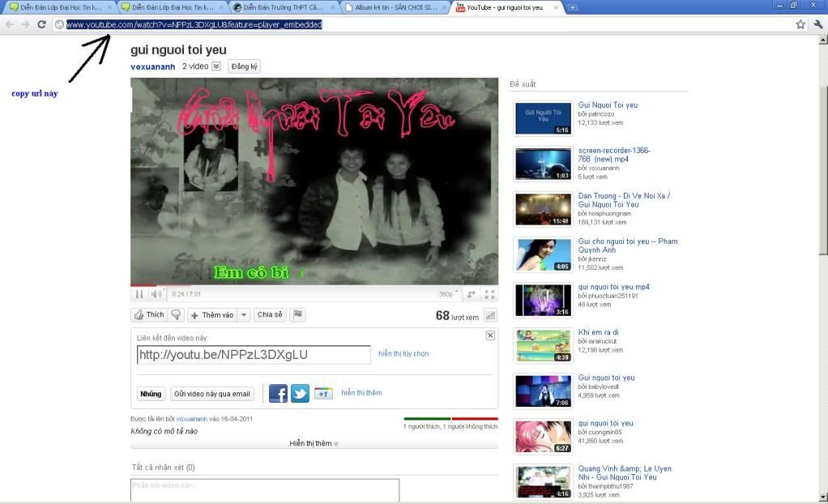Seek using the video progress bar

pyautogui.click(x=314, y=286)
